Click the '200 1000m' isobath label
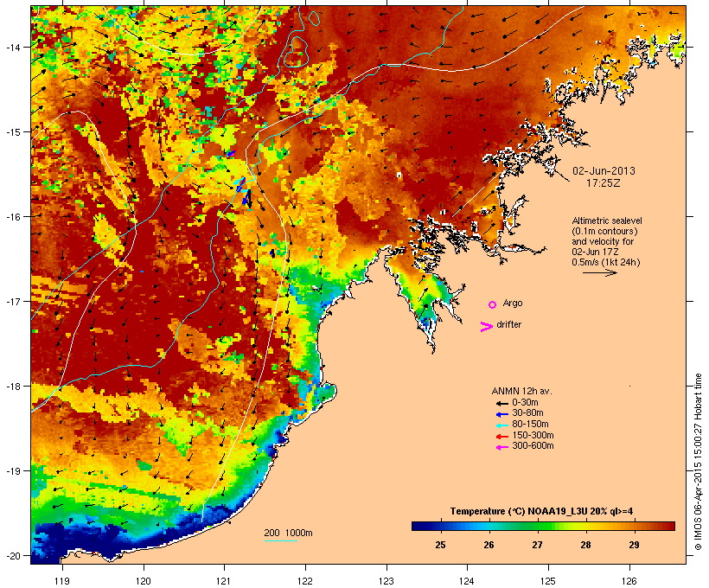This screenshot has height=588, width=709. [288, 533]
